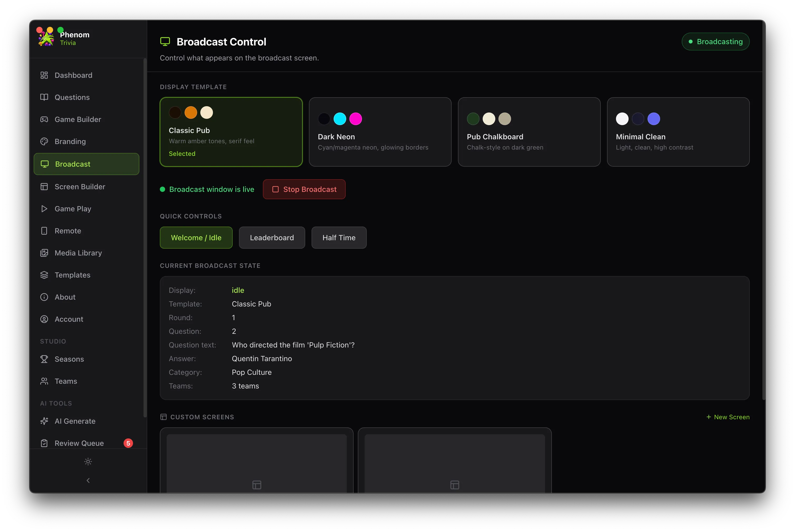Select the Pub Chalkboard display template
Viewport: 795px width, 532px height.
click(529, 132)
